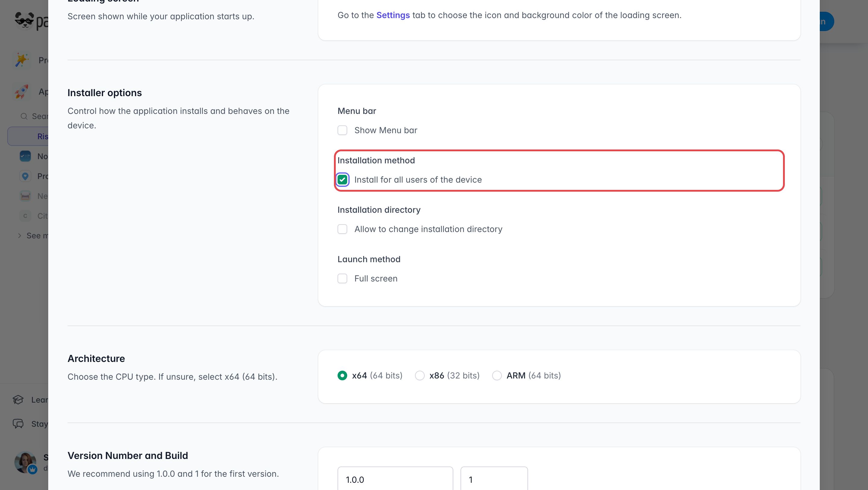868x490 pixels.
Task: Click the panda logo in the sidebar
Action: 24,20
